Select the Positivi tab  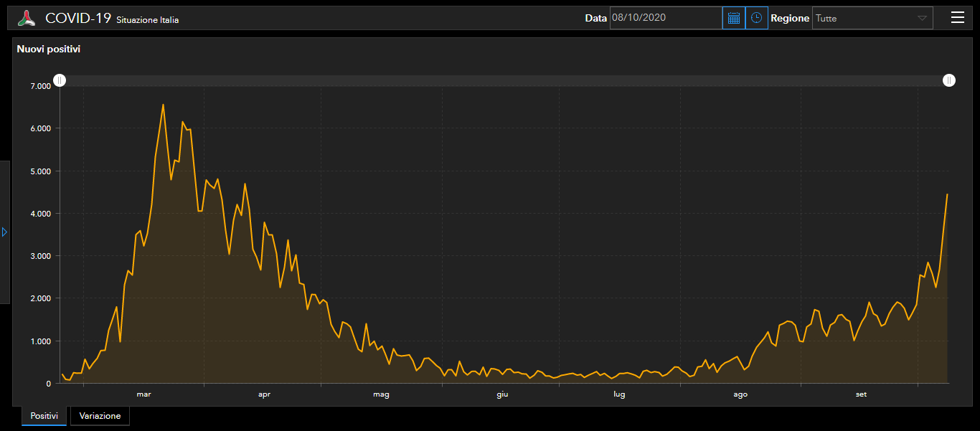click(x=44, y=416)
